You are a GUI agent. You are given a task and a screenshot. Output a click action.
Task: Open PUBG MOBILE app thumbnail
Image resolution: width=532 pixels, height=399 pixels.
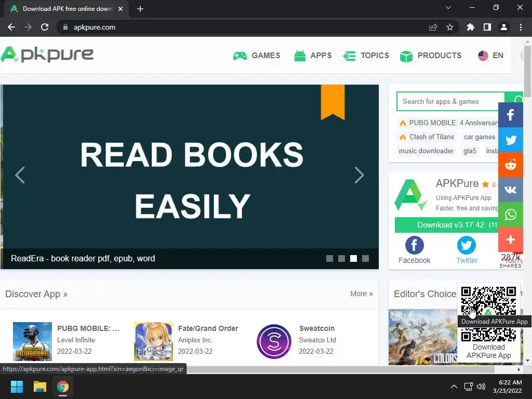pyautogui.click(x=32, y=341)
